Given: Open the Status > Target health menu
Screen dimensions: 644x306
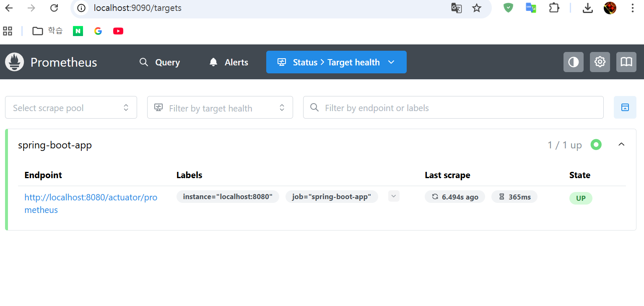Looking at the screenshot, I should pos(336,62).
